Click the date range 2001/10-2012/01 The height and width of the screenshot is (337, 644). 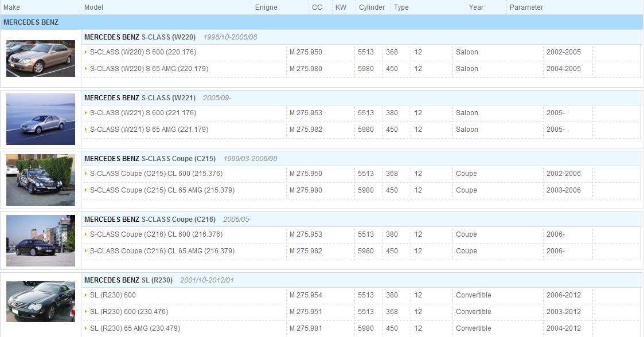pyautogui.click(x=207, y=280)
